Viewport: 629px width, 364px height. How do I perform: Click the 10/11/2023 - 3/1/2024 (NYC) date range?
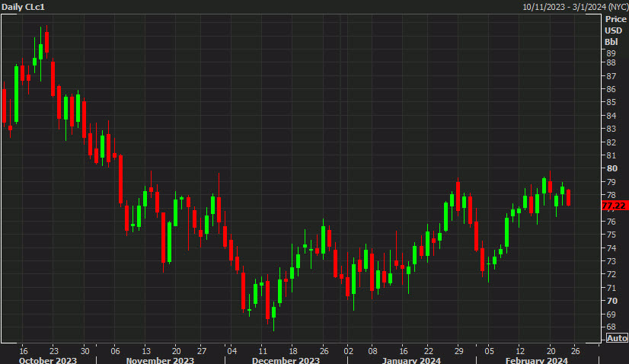tap(575, 7)
